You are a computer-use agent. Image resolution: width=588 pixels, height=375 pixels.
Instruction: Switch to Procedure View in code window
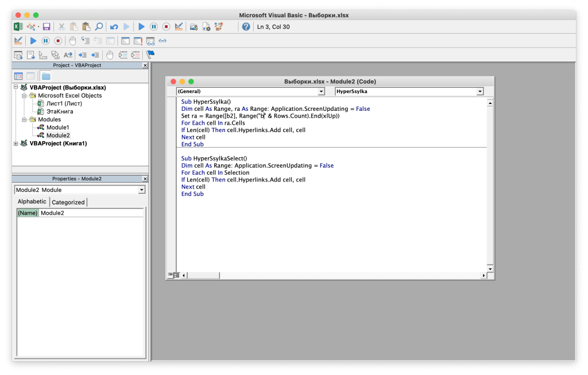(170, 275)
